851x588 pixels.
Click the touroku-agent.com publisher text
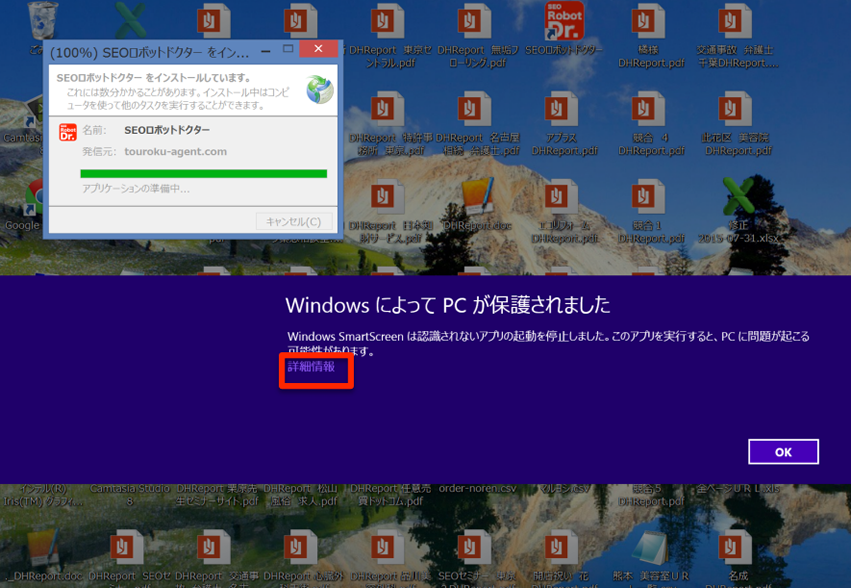[175, 151]
